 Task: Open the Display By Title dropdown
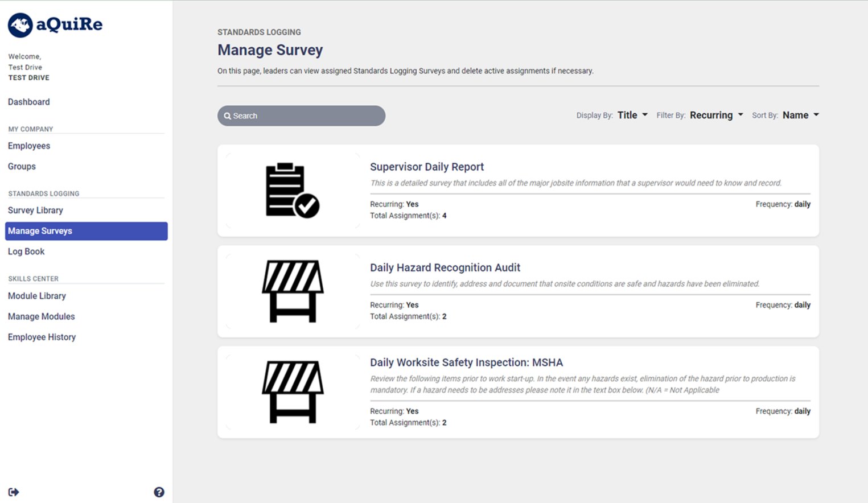coord(632,115)
